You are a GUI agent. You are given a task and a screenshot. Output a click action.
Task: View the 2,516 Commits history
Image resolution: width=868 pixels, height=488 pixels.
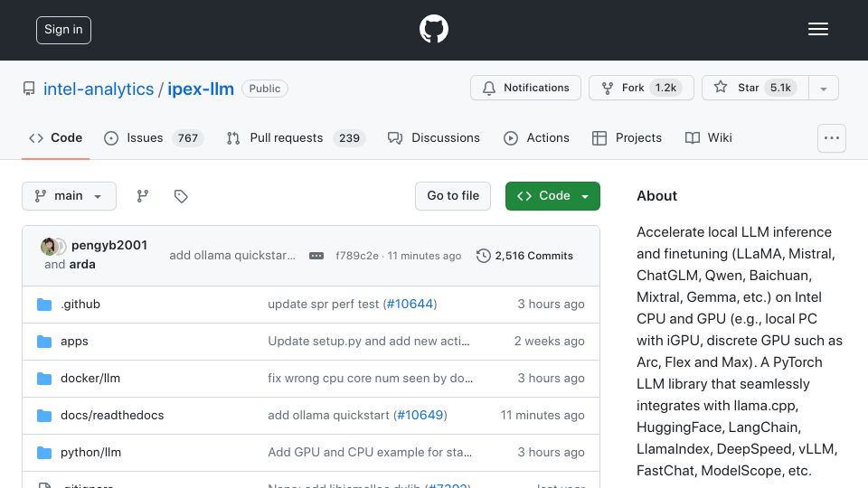(x=524, y=256)
